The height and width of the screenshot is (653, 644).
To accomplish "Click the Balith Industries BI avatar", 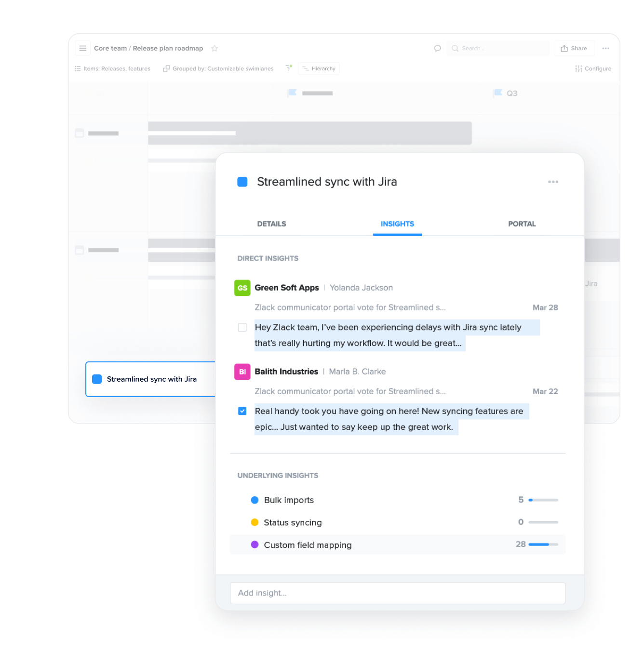I will (242, 372).
